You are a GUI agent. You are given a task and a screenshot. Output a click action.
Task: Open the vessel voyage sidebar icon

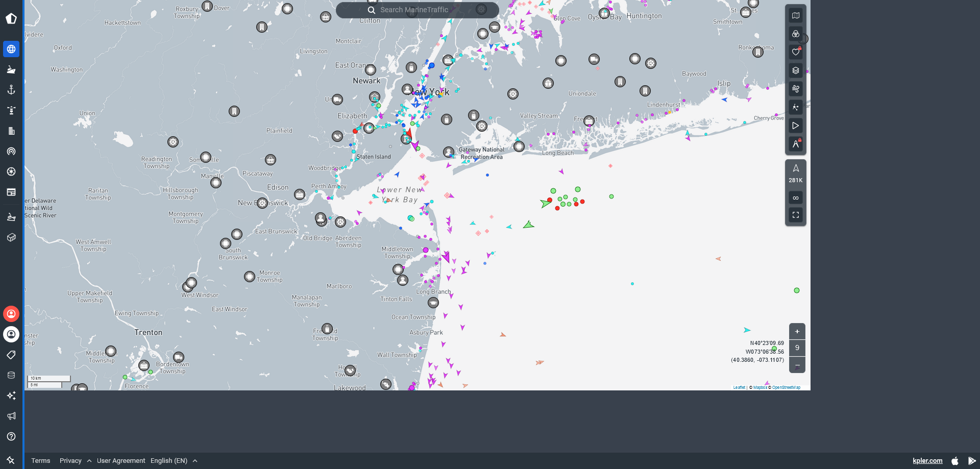point(11,217)
